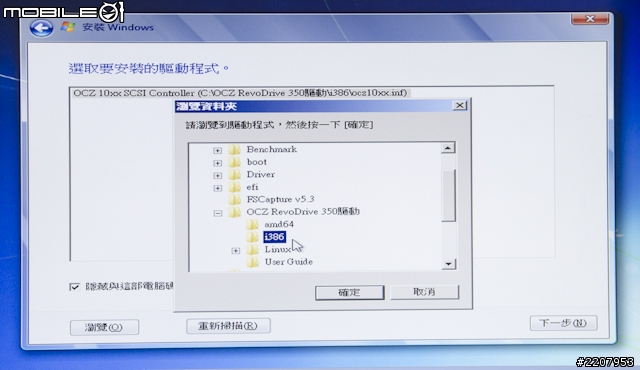Image resolution: width=640 pixels, height=370 pixels.
Task: Select the FSCapture v5.3 folder name
Action: pyautogui.click(x=280, y=199)
